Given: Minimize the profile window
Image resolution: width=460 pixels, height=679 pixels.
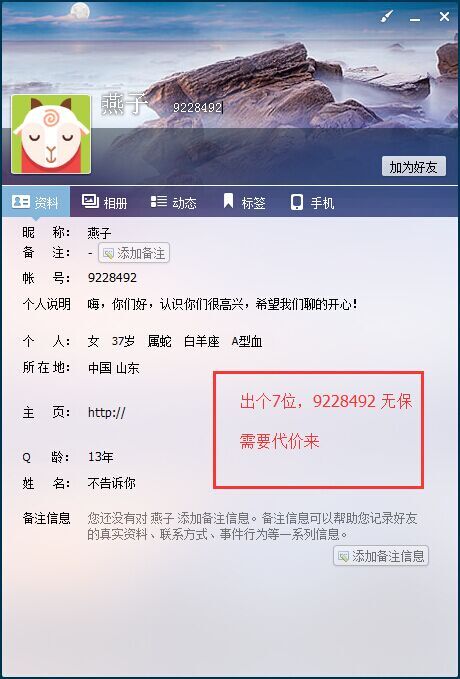Looking at the screenshot, I should click(x=415, y=19).
